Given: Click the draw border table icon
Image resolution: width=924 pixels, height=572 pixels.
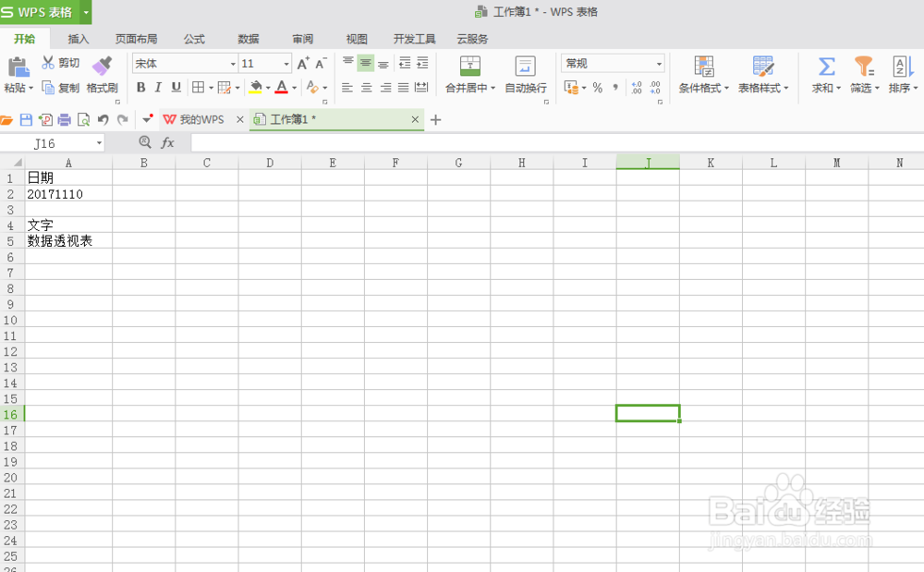Looking at the screenshot, I should (x=224, y=88).
